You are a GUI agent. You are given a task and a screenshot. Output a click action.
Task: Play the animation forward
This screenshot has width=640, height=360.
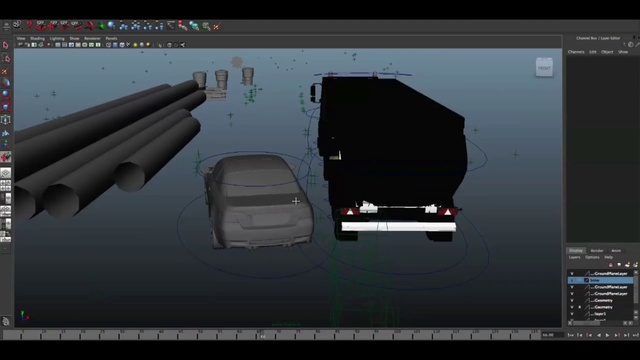[x=607, y=335]
